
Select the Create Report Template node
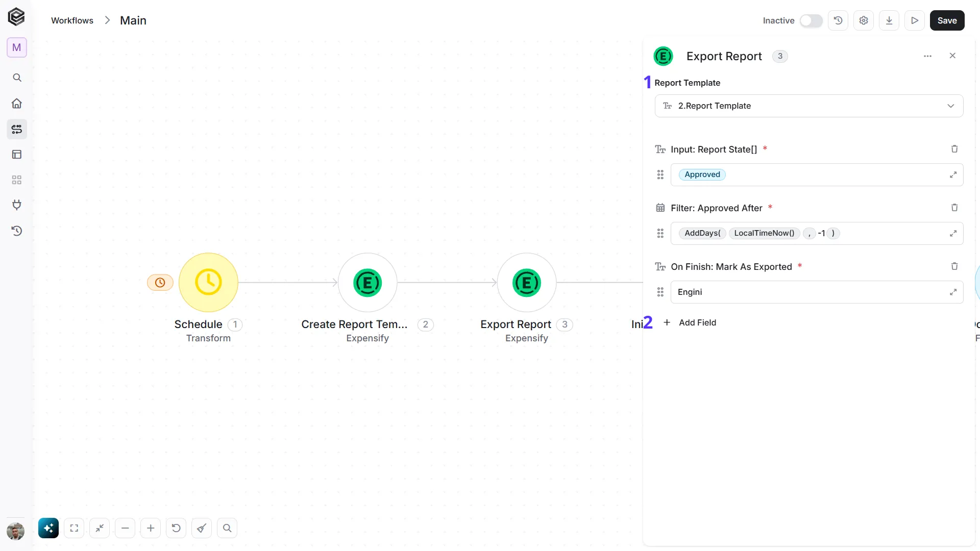coord(367,282)
